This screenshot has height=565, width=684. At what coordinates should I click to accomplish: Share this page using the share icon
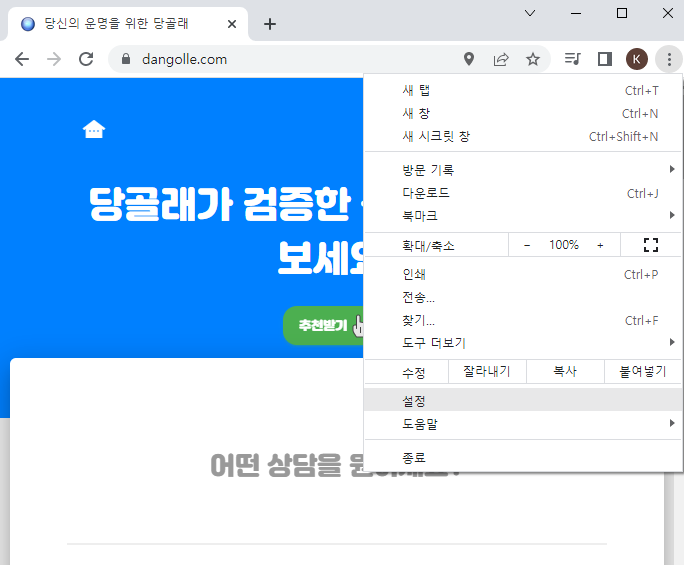coord(501,59)
